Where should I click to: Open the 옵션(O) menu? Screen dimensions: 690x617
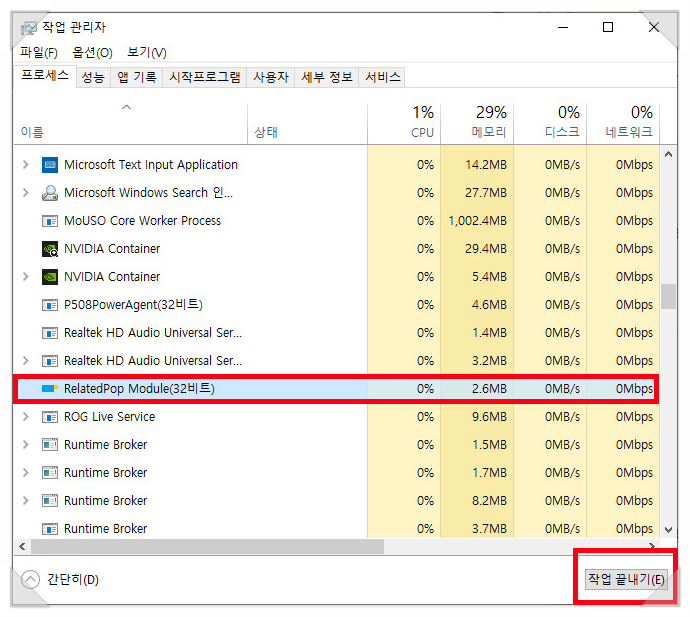[x=92, y=53]
